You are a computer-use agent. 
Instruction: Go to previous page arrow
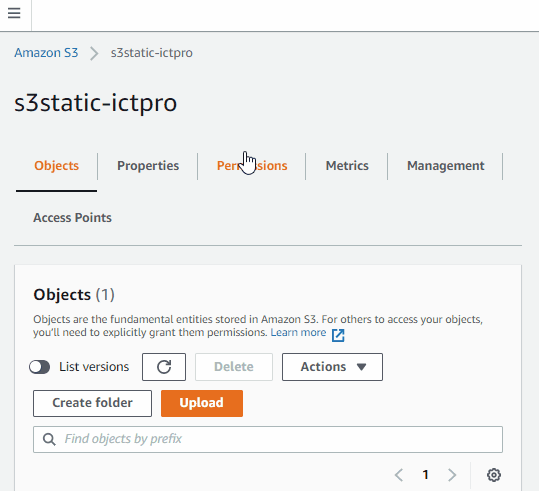pyautogui.click(x=399, y=475)
